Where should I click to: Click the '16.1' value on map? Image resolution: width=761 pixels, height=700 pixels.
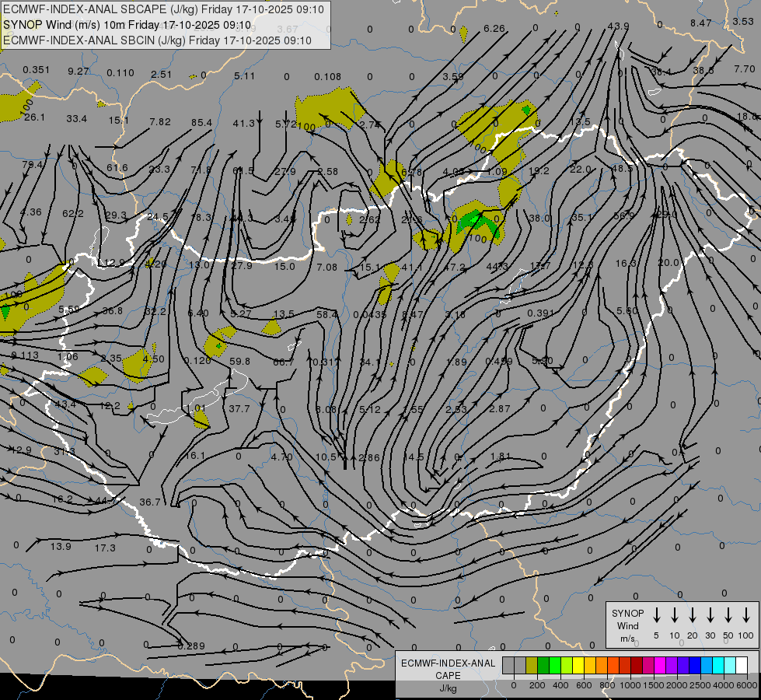[x=194, y=455]
